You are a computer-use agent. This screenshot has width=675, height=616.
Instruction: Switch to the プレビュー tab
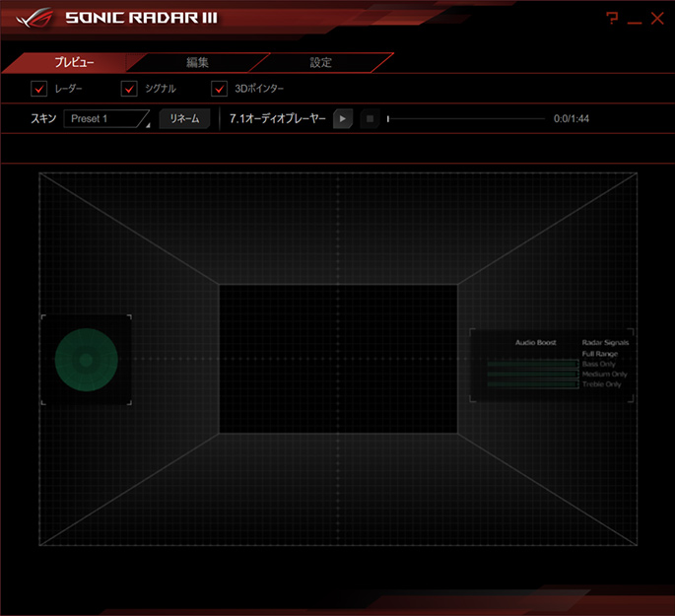[74, 62]
